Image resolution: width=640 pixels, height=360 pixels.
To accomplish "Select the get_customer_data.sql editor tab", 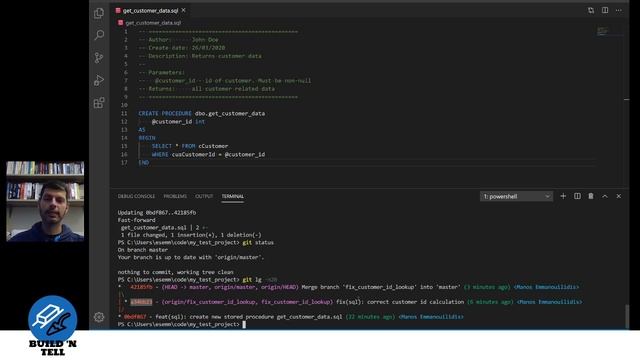I will click(150, 10).
